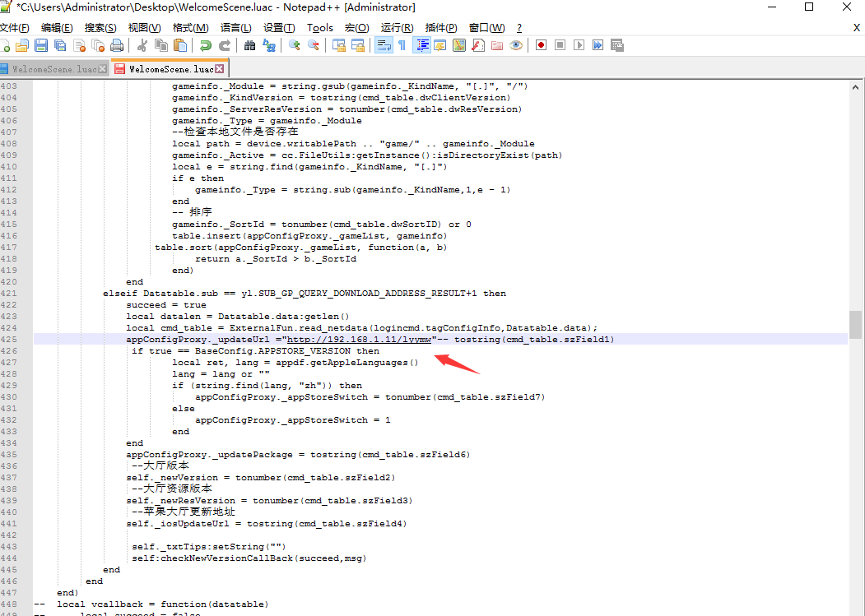Image resolution: width=865 pixels, height=616 pixels.
Task: Click the vertical scrollbar thumb
Action: [x=856, y=324]
